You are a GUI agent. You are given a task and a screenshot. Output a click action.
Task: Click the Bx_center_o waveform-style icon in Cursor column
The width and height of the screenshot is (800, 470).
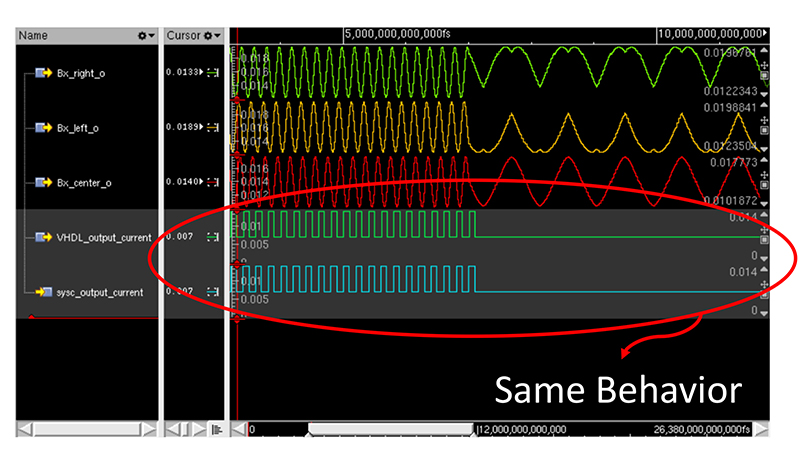[212, 182]
